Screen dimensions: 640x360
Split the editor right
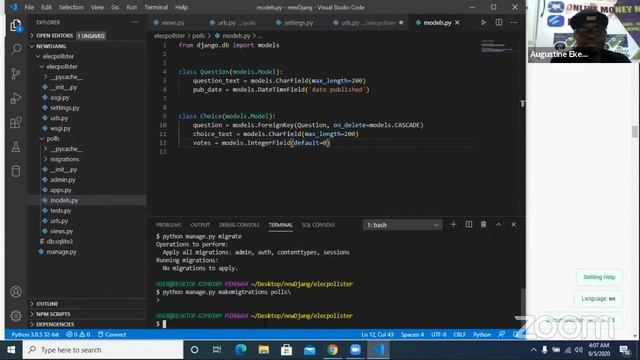[499, 22]
